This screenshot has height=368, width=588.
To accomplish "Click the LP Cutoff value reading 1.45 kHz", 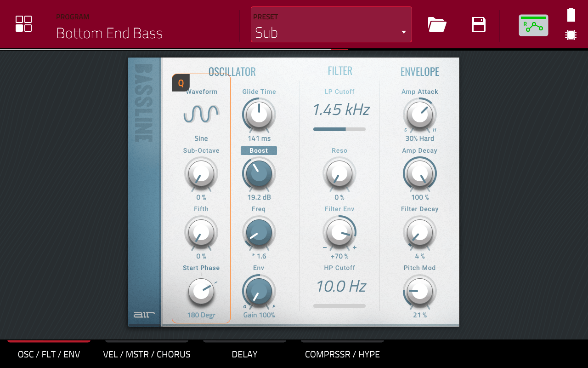I will (340, 109).
